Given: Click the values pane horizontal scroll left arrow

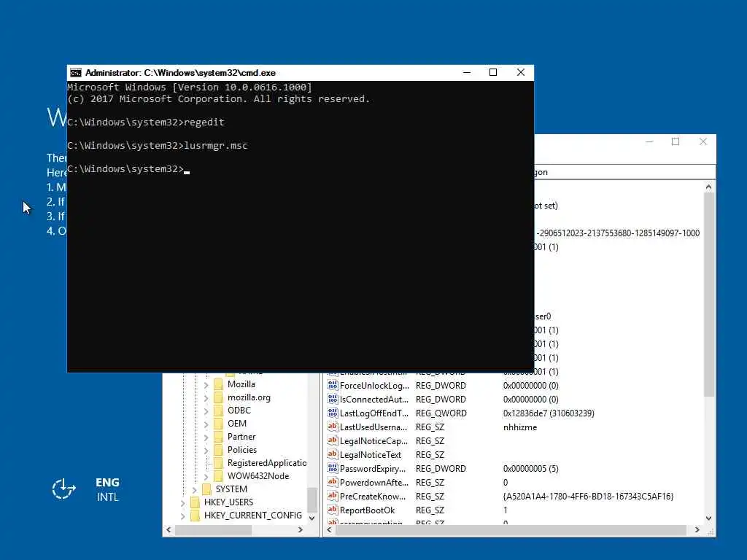Looking at the screenshot, I should (330, 529).
